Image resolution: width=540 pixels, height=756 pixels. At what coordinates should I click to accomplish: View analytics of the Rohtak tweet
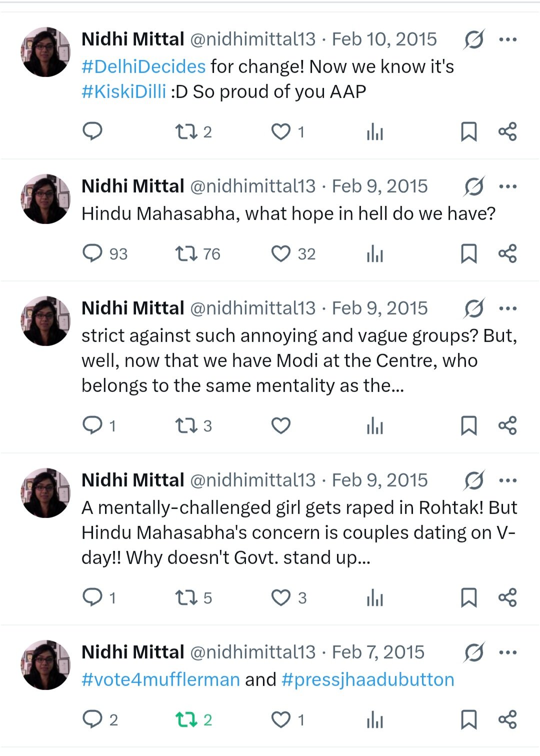coord(374,597)
